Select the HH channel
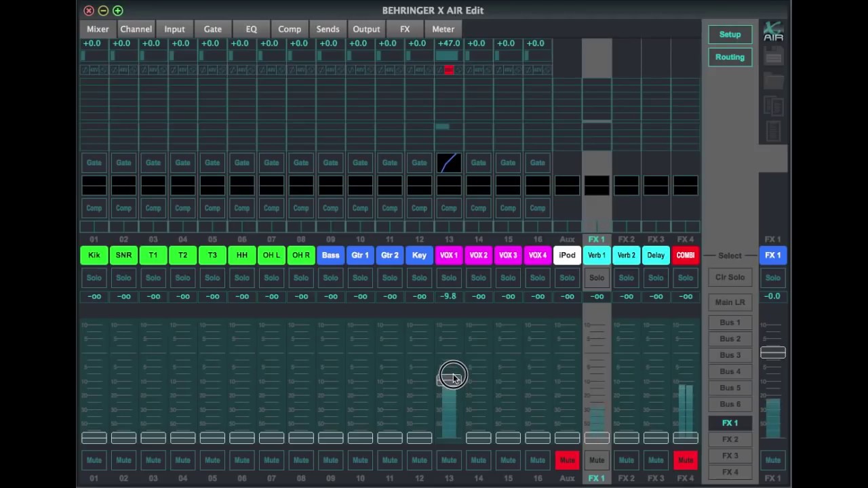This screenshot has height=488, width=868. click(x=242, y=256)
